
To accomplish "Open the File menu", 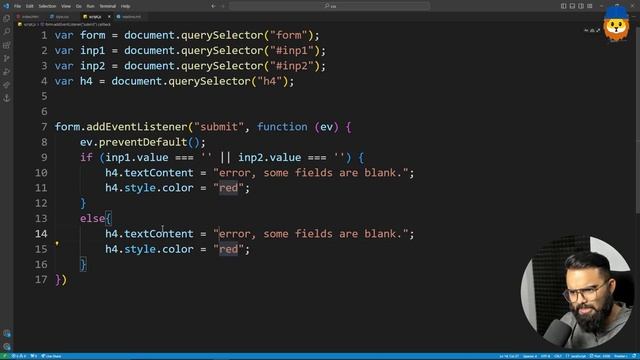I will pos(18,6).
